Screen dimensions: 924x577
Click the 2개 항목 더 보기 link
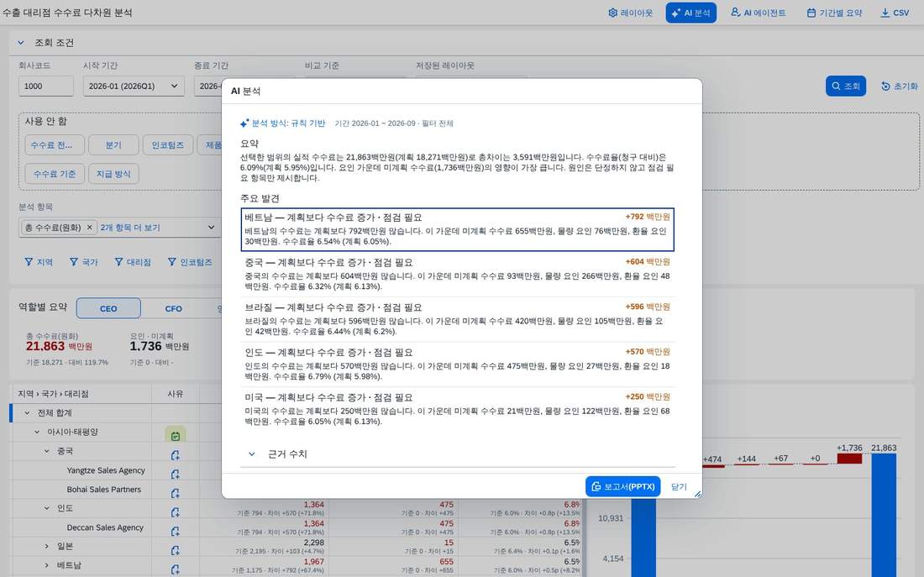tap(130, 228)
